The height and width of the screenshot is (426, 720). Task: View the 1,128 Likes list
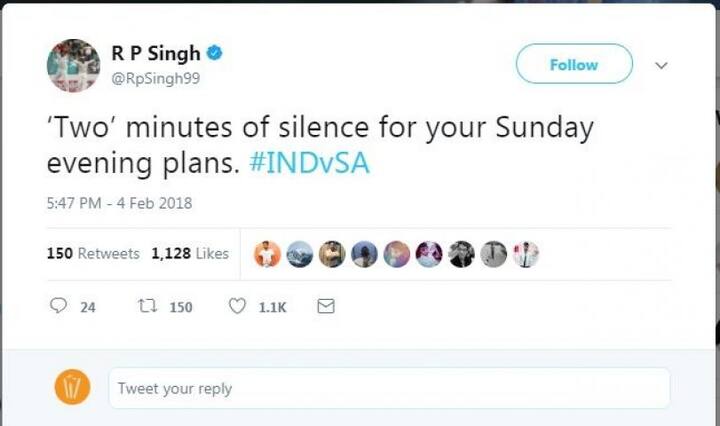click(x=190, y=253)
